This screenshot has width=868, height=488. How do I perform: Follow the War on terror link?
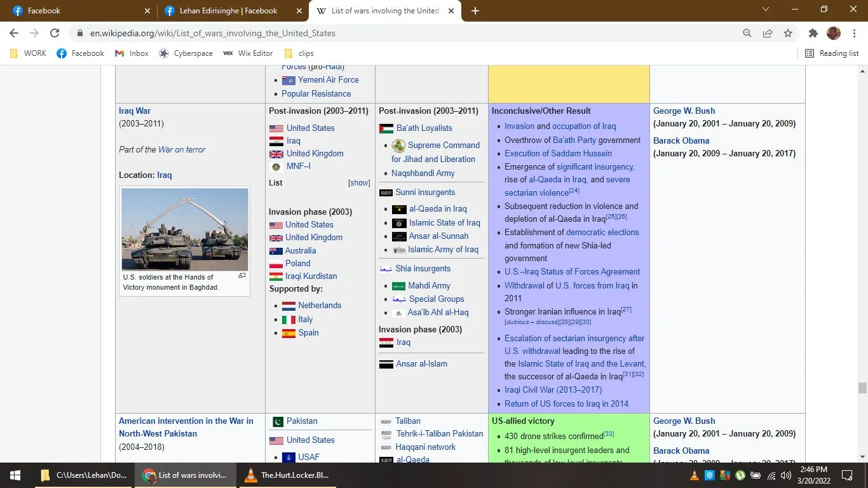182,149
